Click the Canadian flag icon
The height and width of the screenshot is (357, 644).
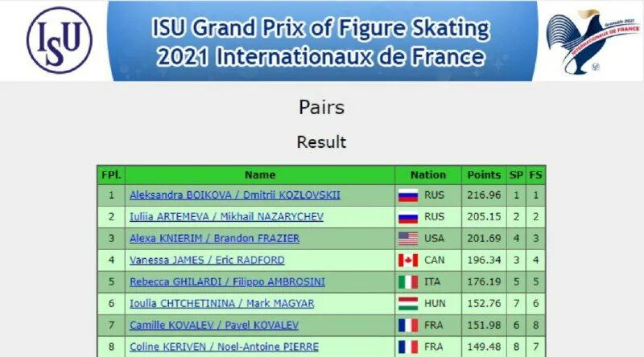(408, 261)
